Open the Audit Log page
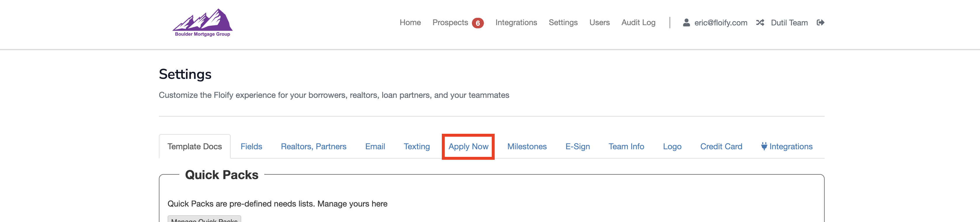Screen dimensions: 980x222 click(x=638, y=23)
